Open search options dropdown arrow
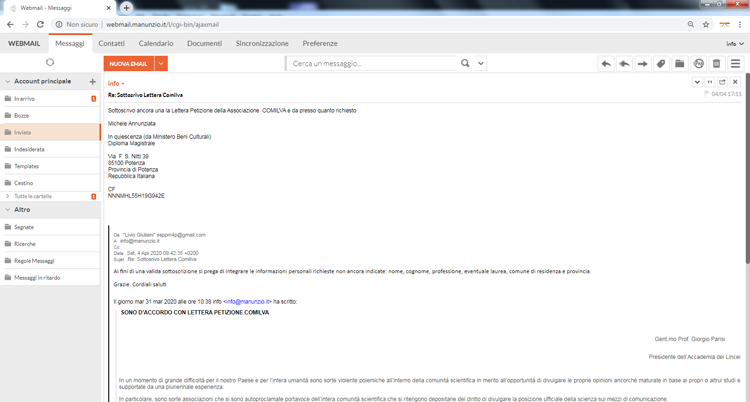 pos(481,63)
